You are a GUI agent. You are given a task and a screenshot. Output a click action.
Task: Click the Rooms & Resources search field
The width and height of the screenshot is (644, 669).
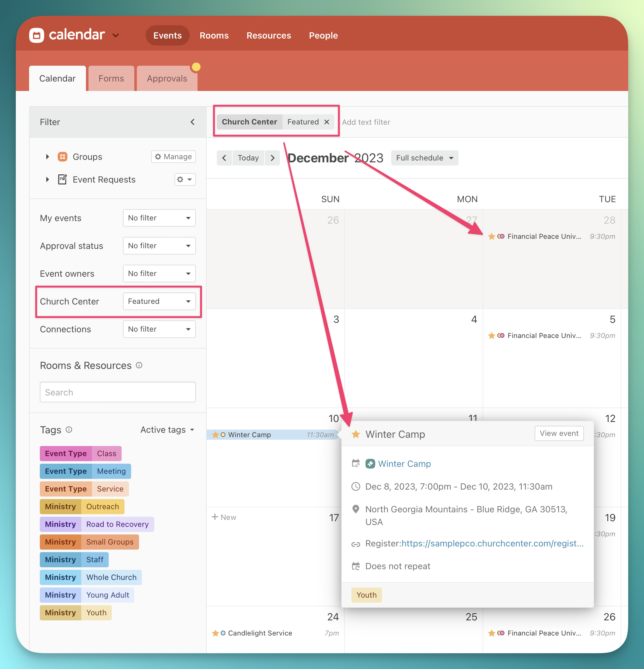coord(118,392)
